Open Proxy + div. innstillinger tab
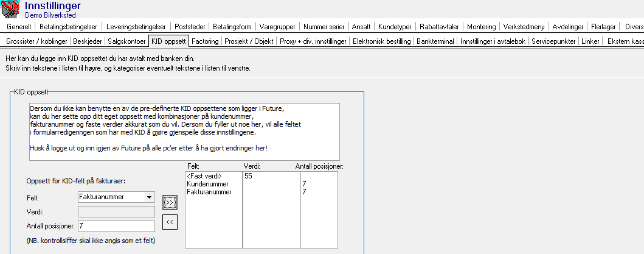This screenshot has width=644, height=254. pos(313,41)
